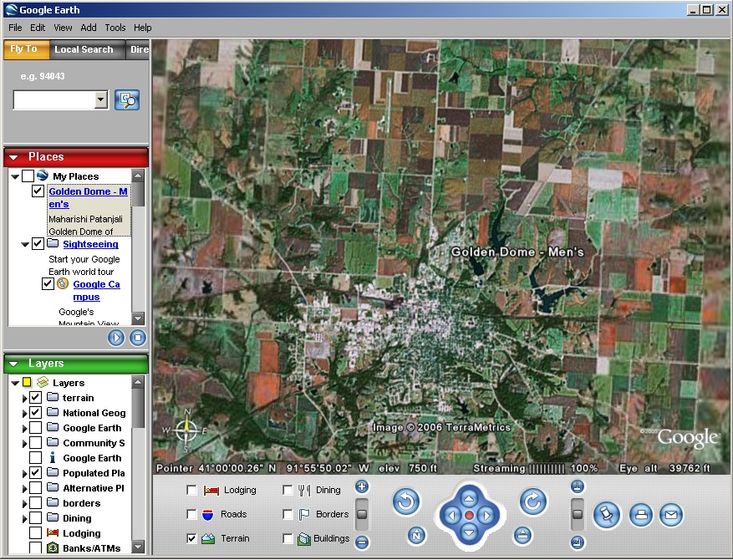
Task: Collapse the Layers panel header
Action: click(13, 364)
